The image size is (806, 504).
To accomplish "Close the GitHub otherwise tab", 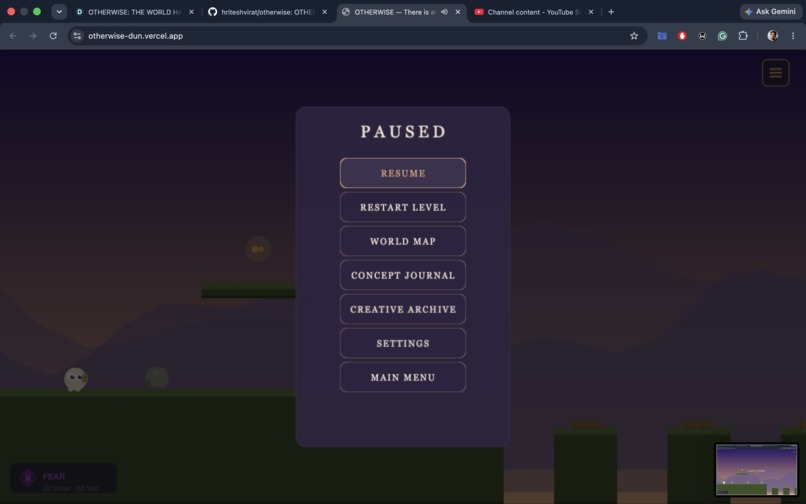I will coord(324,12).
